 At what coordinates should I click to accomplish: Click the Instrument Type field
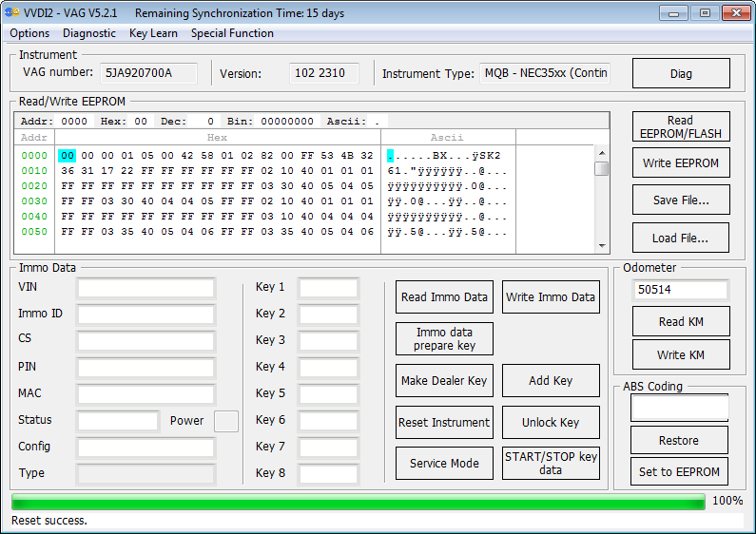[545, 73]
